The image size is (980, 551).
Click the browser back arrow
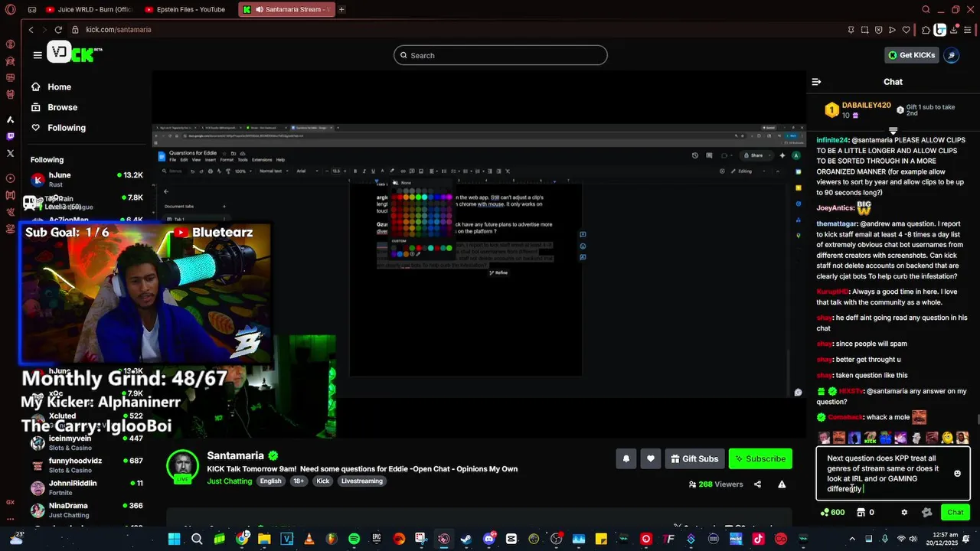click(x=31, y=29)
